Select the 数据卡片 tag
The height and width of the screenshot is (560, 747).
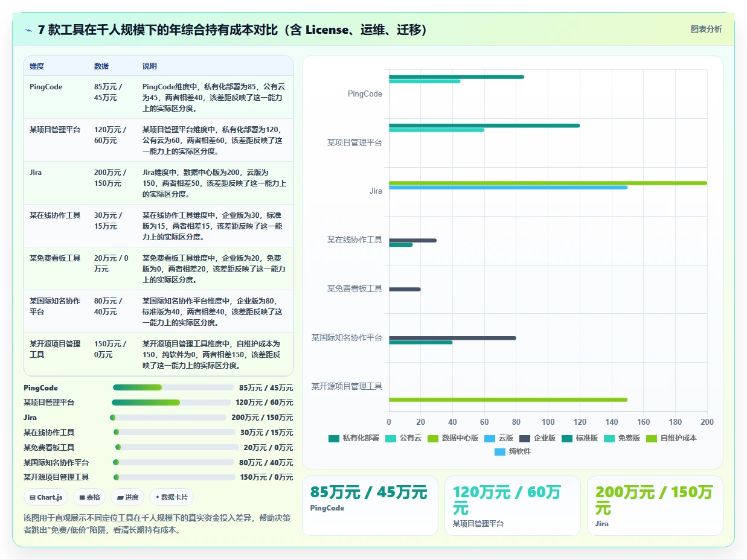click(x=172, y=497)
